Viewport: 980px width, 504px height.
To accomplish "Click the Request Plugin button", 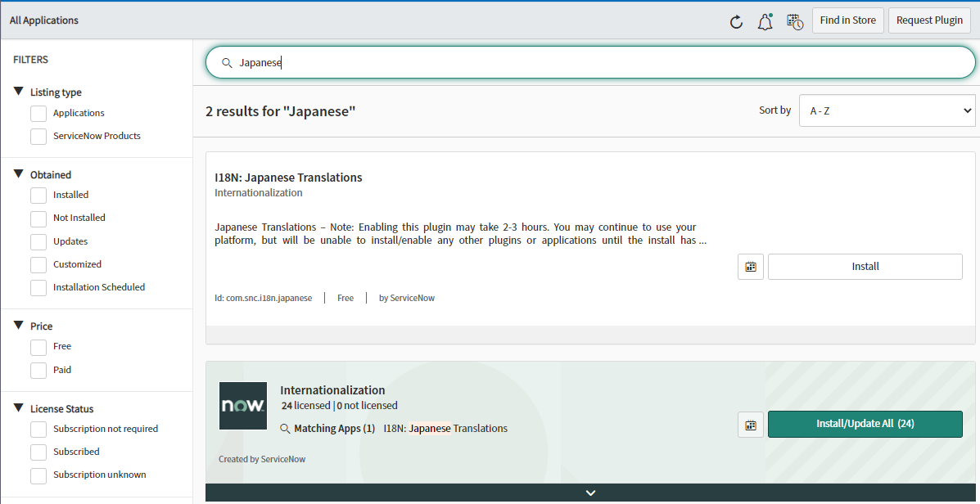I will (928, 20).
